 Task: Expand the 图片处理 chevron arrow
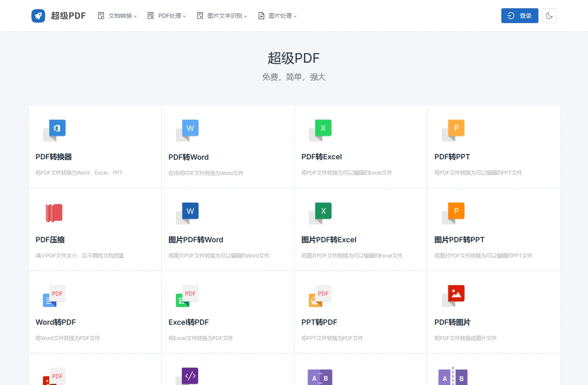[x=295, y=16]
